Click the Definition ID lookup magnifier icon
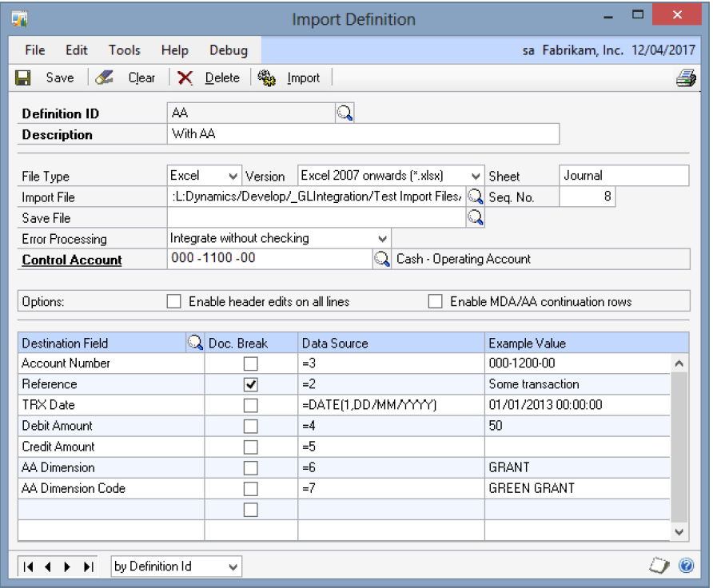The height and width of the screenshot is (588, 713). pyautogui.click(x=345, y=114)
